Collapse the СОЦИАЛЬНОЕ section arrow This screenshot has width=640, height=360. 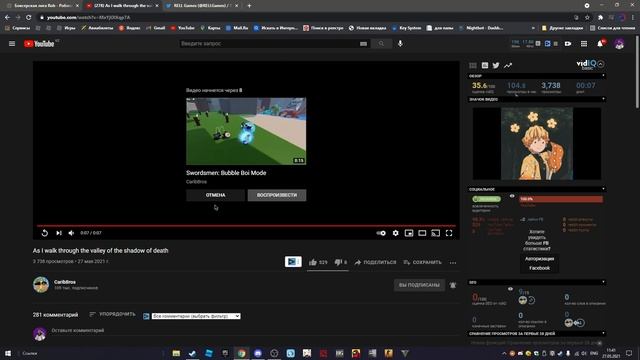(603, 189)
